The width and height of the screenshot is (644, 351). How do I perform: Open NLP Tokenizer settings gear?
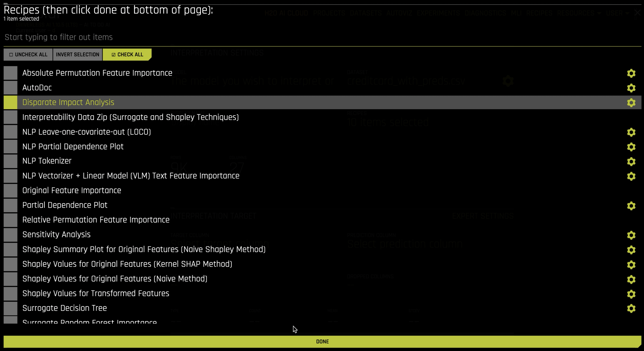631,162
